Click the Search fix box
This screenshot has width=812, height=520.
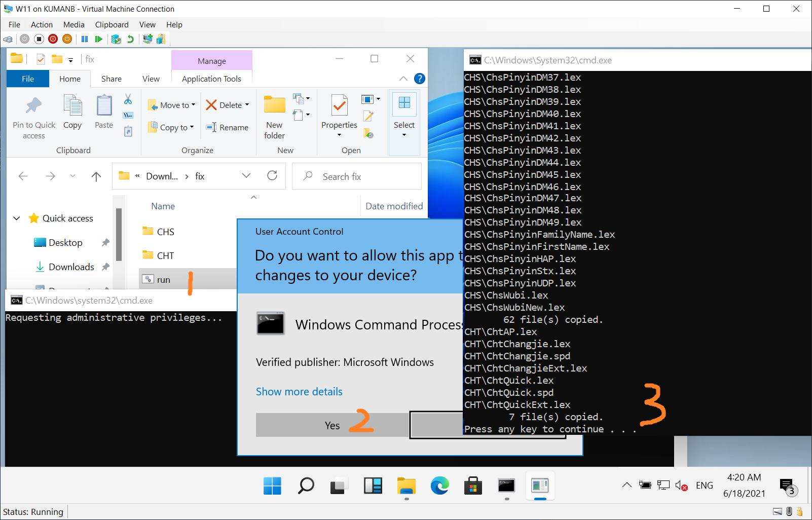point(357,176)
